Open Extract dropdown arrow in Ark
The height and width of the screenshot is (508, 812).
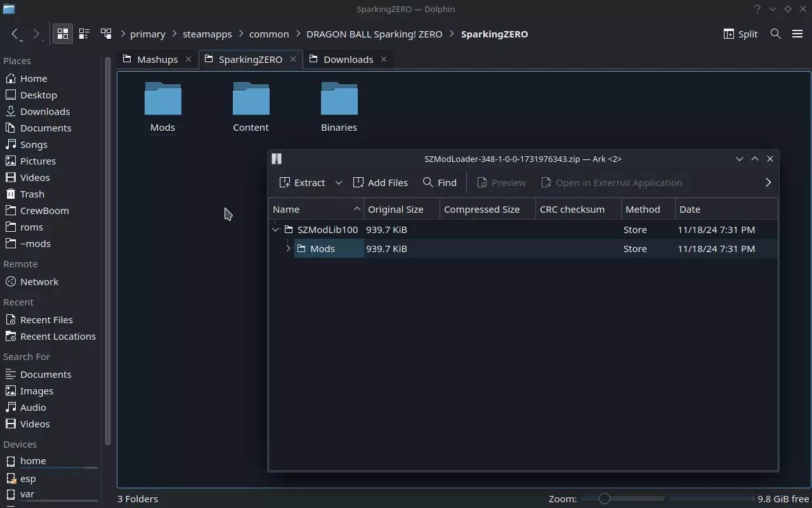(x=339, y=182)
